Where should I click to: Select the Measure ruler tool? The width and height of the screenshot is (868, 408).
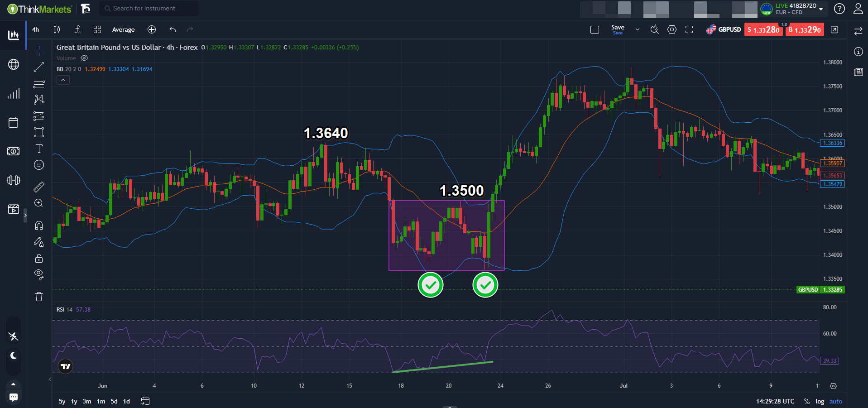[39, 187]
